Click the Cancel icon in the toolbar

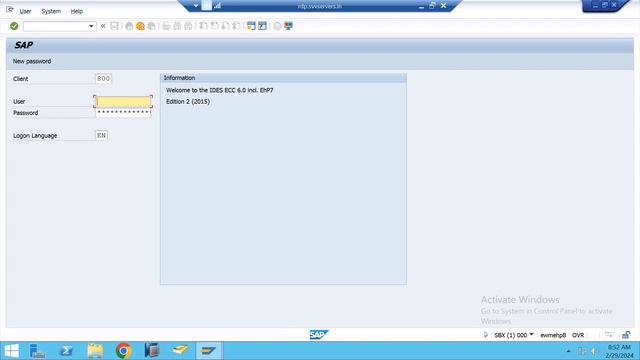tap(151, 26)
